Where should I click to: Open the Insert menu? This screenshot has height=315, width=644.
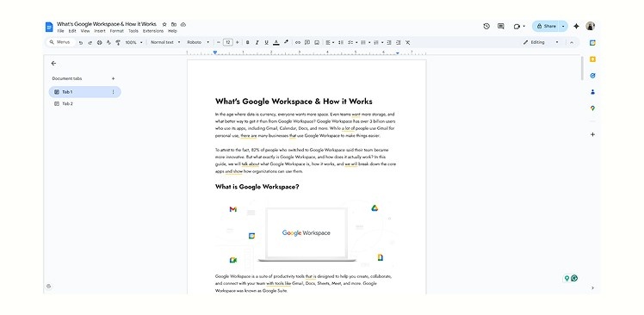[100, 31]
